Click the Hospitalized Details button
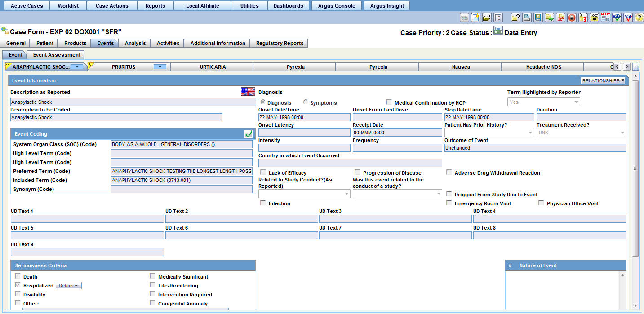Image resolution: width=644 pixels, height=314 pixels. (x=68, y=285)
